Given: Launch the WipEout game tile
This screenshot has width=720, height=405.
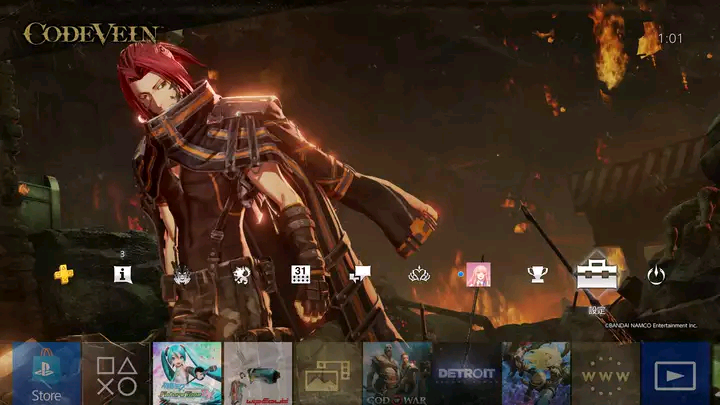Looking at the screenshot, I should (x=258, y=373).
